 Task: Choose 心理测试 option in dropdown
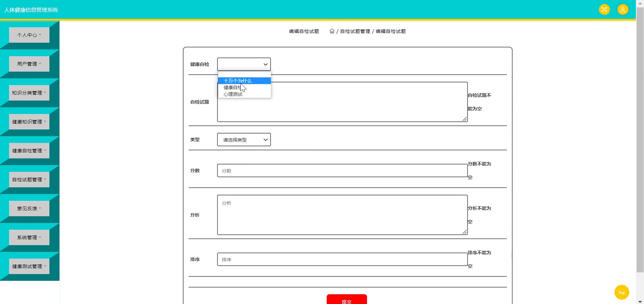pyautogui.click(x=244, y=94)
